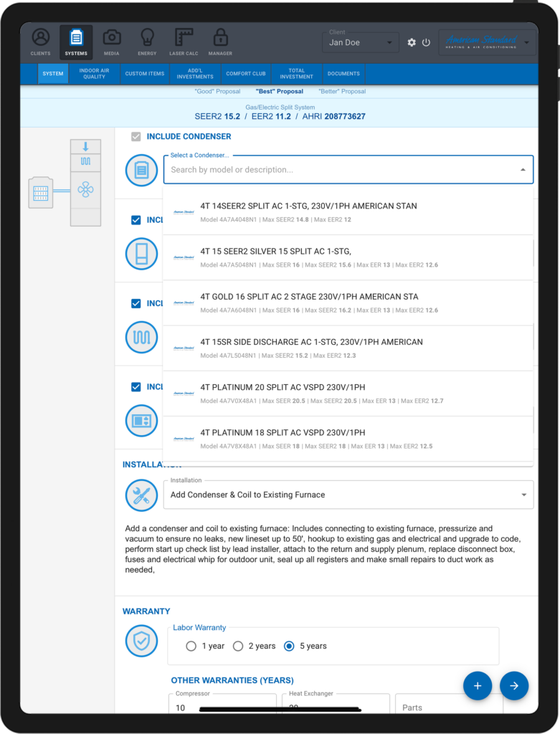Click the thermostat circle icon
This screenshot has width=560, height=734.
(x=141, y=420)
